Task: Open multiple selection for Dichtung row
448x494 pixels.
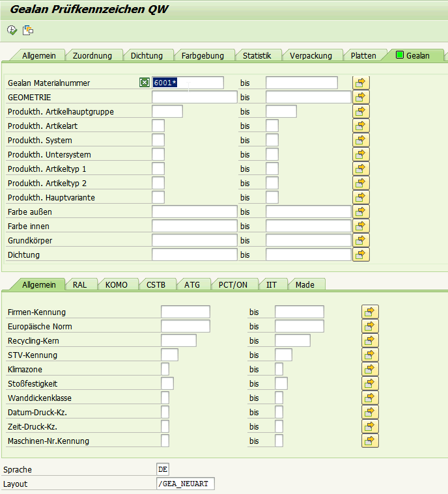Action: pyautogui.click(x=361, y=254)
